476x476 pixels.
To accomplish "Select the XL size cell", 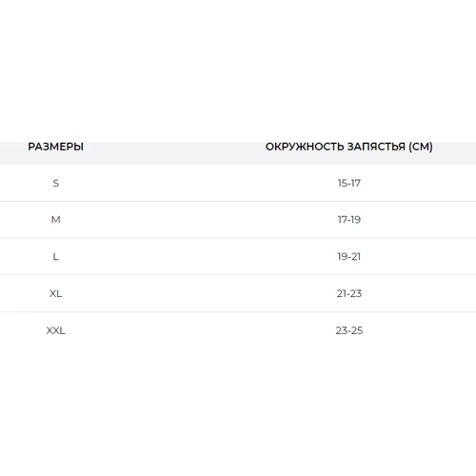I will pos(56,293).
